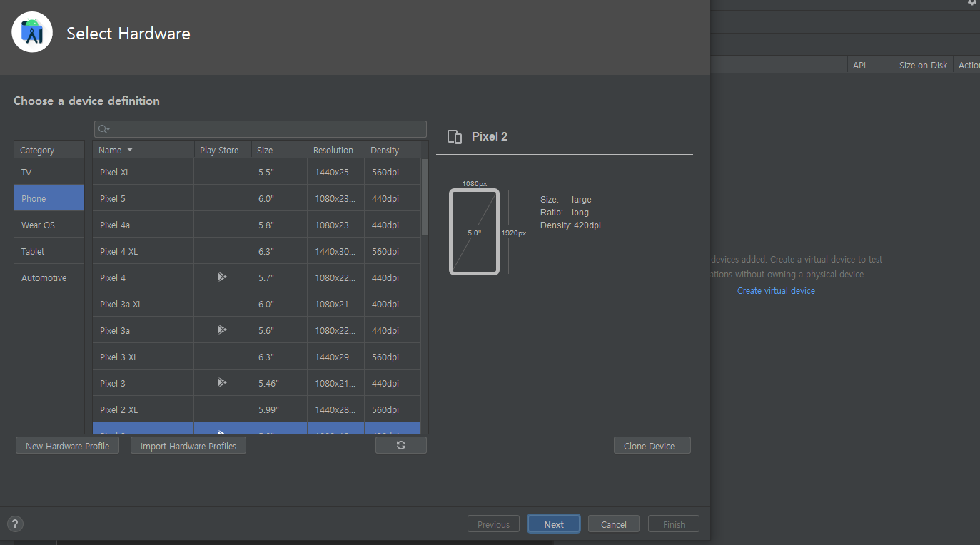Click the Android Studio logo icon

(x=32, y=32)
